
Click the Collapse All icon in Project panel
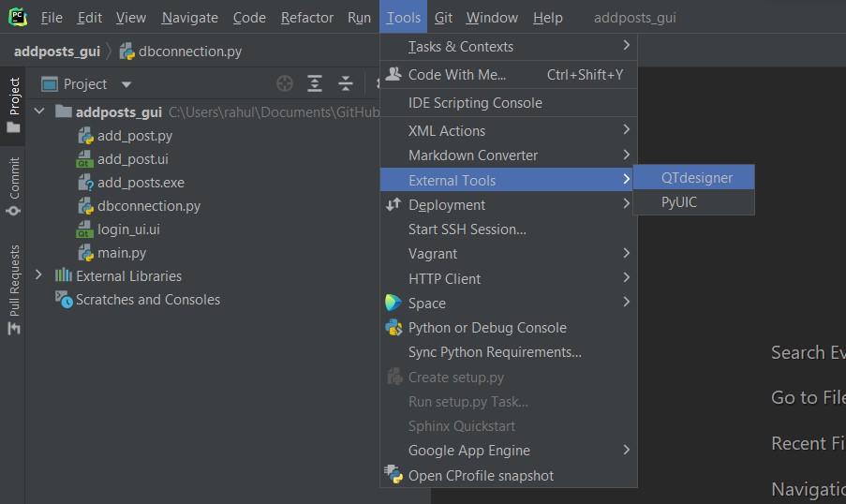click(345, 84)
